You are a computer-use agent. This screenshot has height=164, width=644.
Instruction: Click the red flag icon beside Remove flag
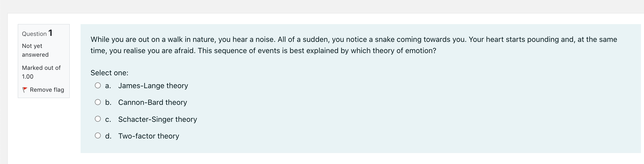25,89
